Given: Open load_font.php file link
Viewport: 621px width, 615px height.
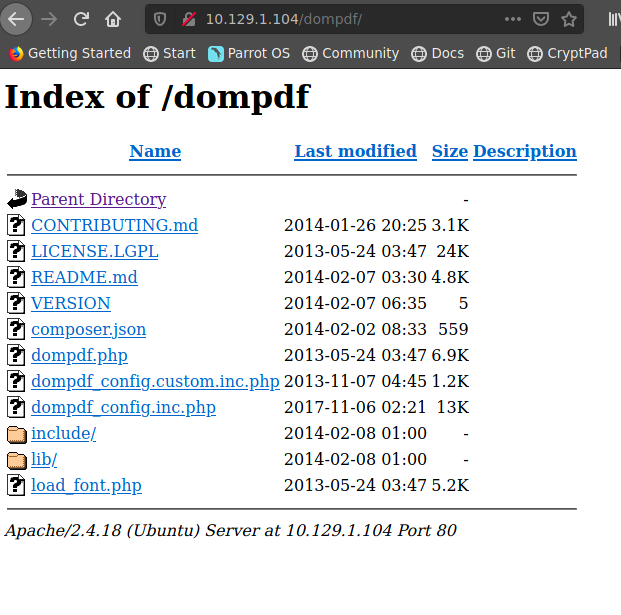Looking at the screenshot, I should click(86, 485).
